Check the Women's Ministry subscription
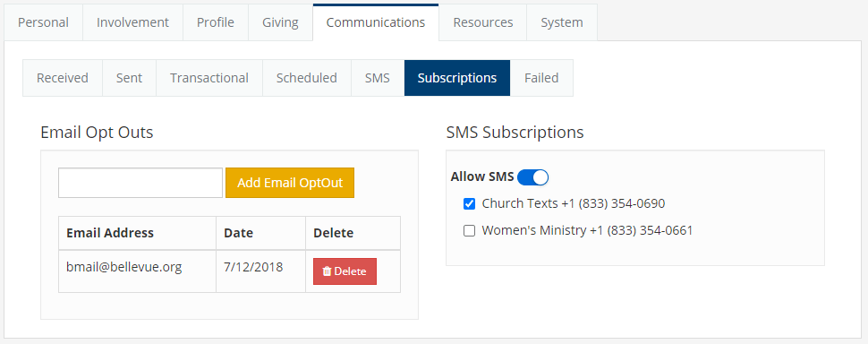The width and height of the screenshot is (868, 344). coord(469,231)
